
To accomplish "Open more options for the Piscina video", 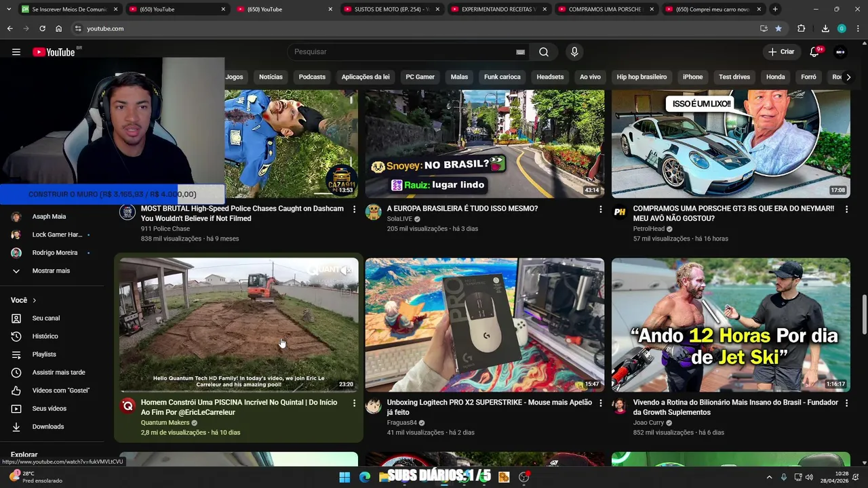I will click(x=354, y=403).
